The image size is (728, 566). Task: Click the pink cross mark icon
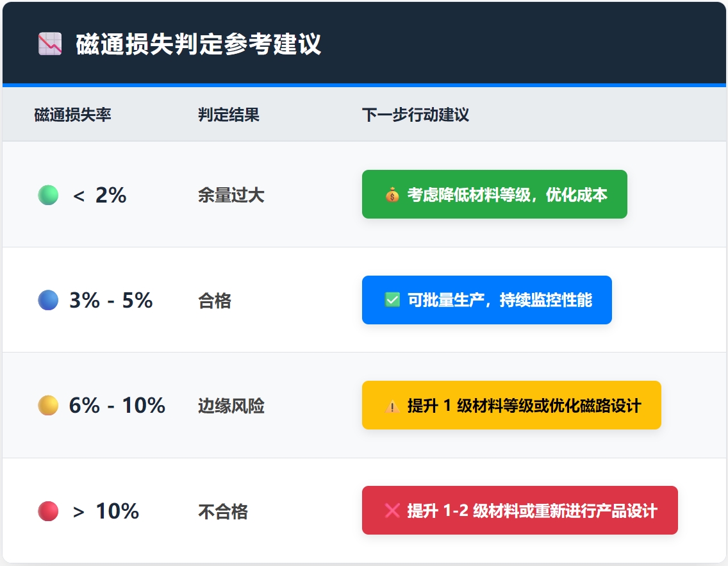click(x=392, y=511)
